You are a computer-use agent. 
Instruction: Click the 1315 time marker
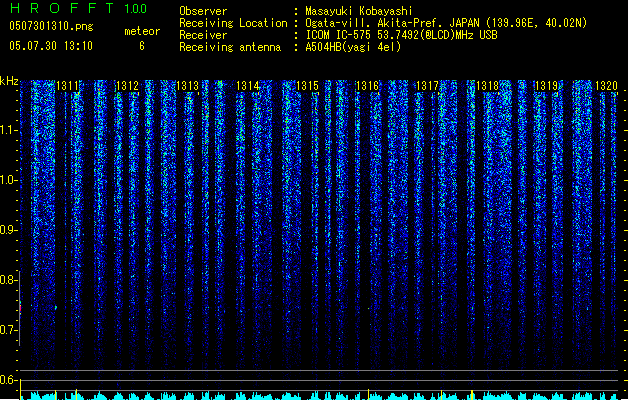307,86
